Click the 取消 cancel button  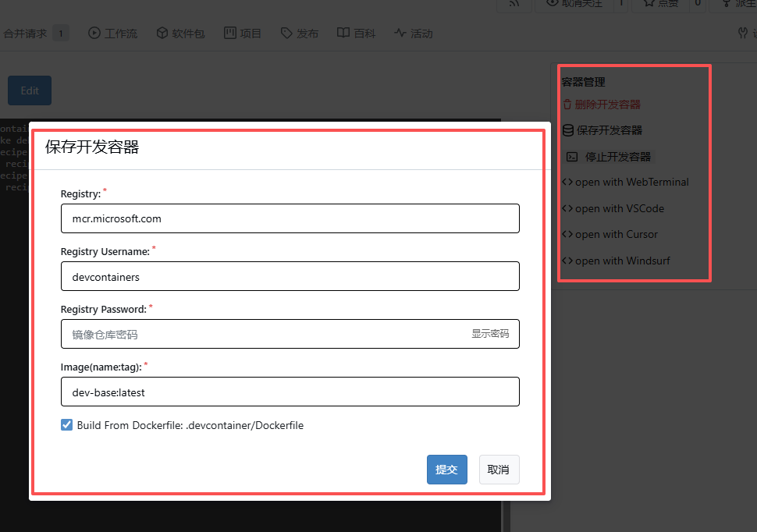(499, 470)
